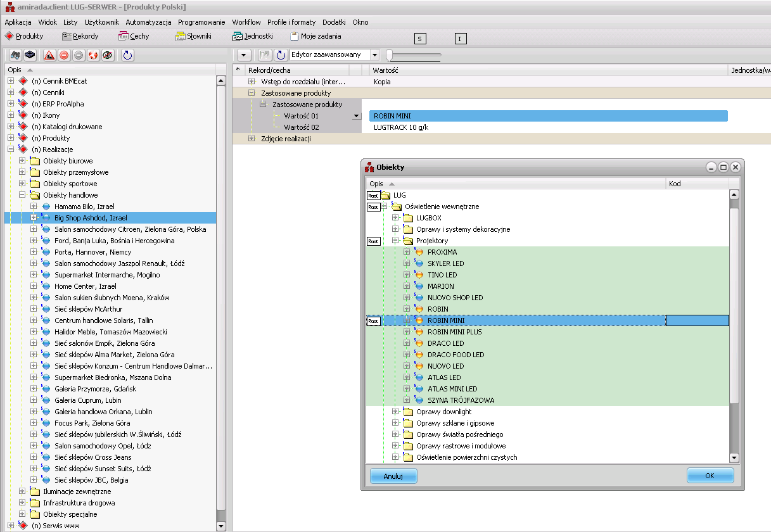Click the Kod column header in dialog
The height and width of the screenshot is (532, 771).
tap(698, 184)
